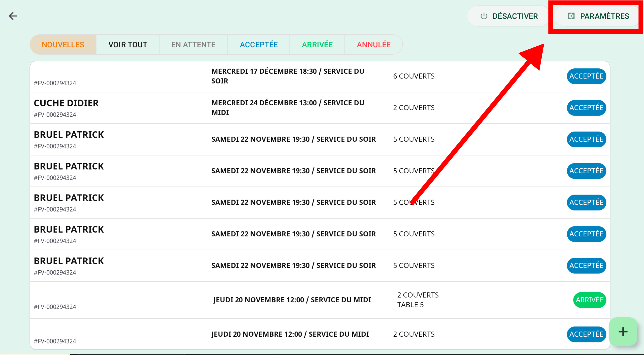Click the gear icon in Paramètres
This screenshot has height=355, width=644.
click(571, 16)
